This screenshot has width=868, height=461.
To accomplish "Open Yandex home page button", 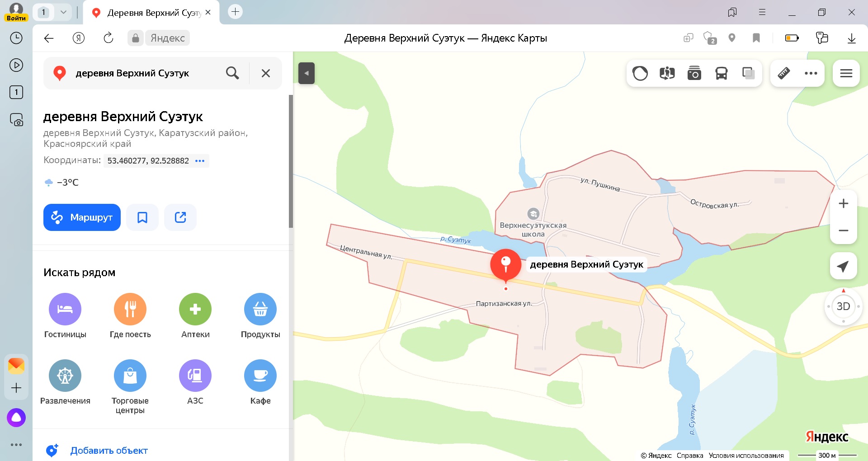I will [x=79, y=38].
